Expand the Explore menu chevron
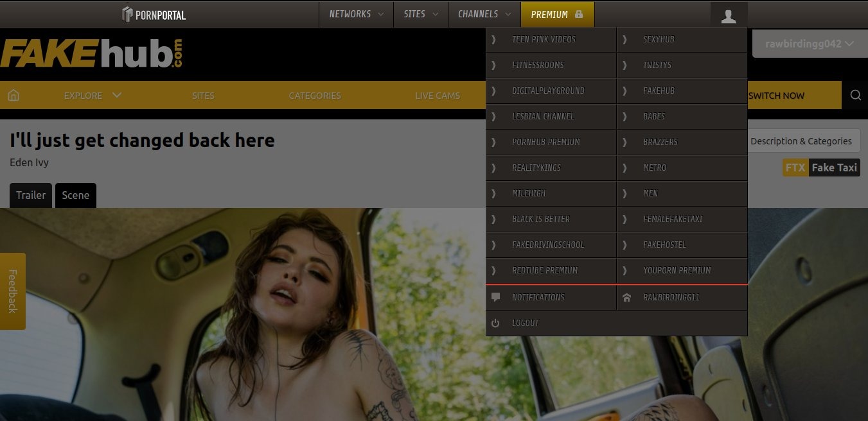Screen dimensions: 868x421 (x=117, y=95)
